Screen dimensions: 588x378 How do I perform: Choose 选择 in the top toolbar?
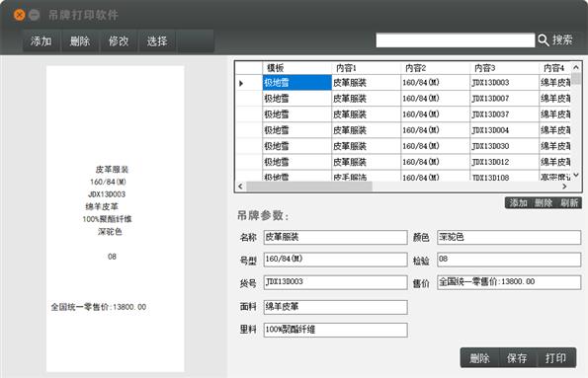tap(157, 40)
